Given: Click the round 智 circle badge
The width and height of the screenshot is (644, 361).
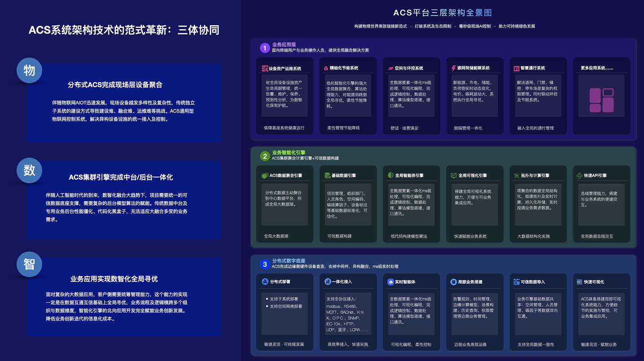Looking at the screenshot, I should tap(30, 264).
